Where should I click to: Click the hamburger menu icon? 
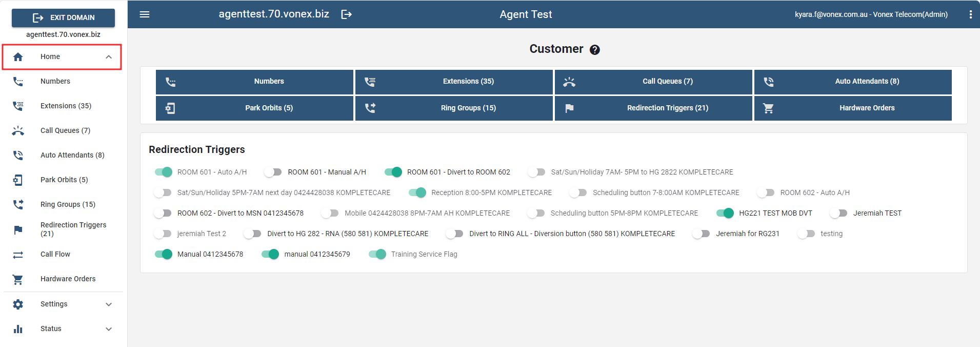[x=145, y=14]
